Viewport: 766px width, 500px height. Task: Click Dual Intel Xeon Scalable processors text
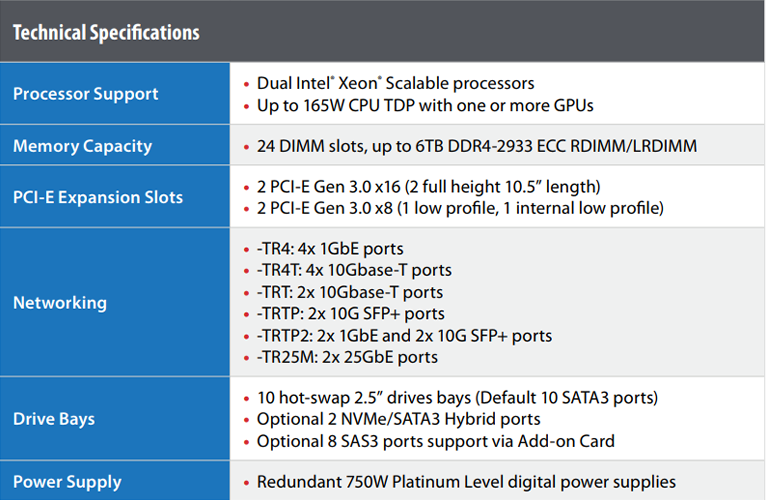(x=395, y=84)
